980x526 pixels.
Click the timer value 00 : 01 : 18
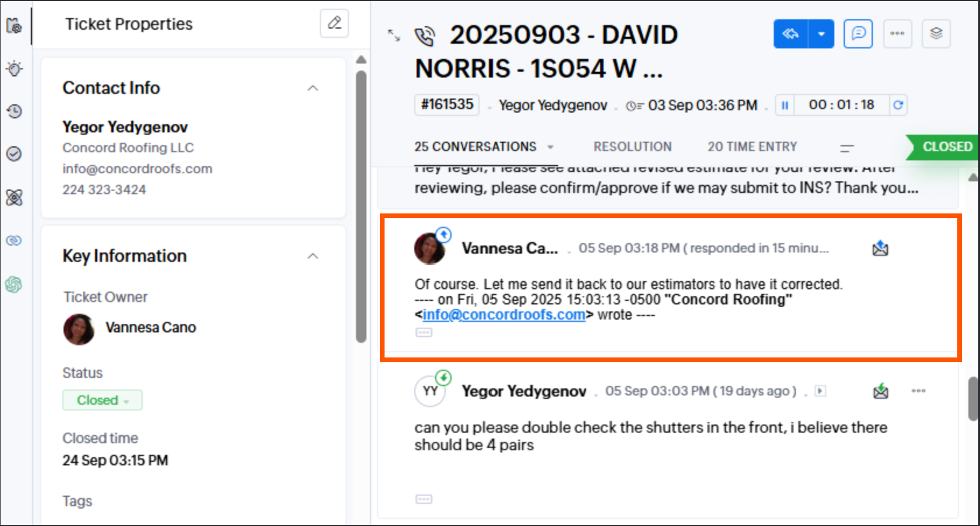(x=841, y=105)
